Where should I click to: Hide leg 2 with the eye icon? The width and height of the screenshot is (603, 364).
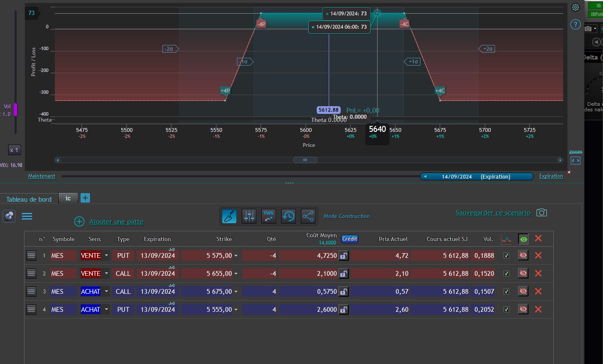(523, 274)
